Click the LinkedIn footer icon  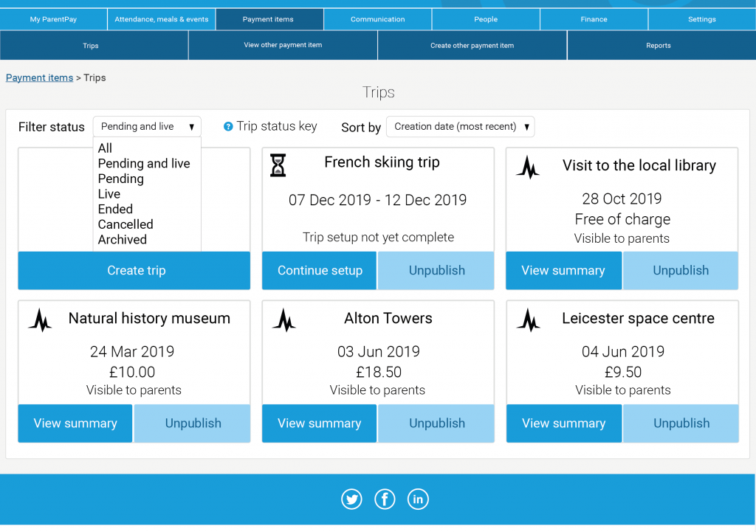418,500
